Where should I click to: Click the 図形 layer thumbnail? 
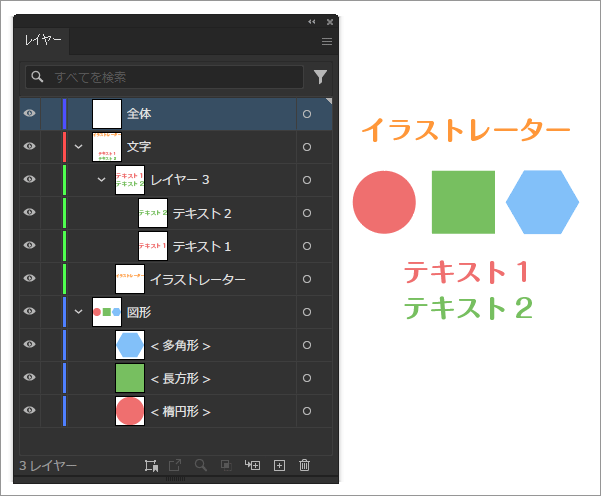point(107,312)
